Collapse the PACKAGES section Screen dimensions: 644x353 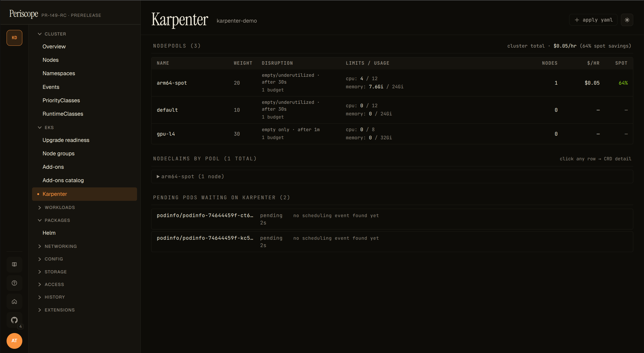54,220
